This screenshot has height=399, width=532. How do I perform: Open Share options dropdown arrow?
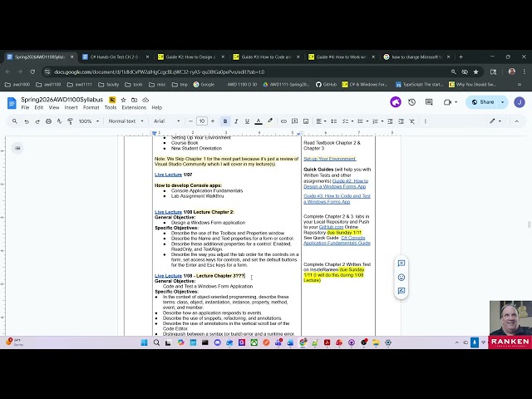click(502, 102)
